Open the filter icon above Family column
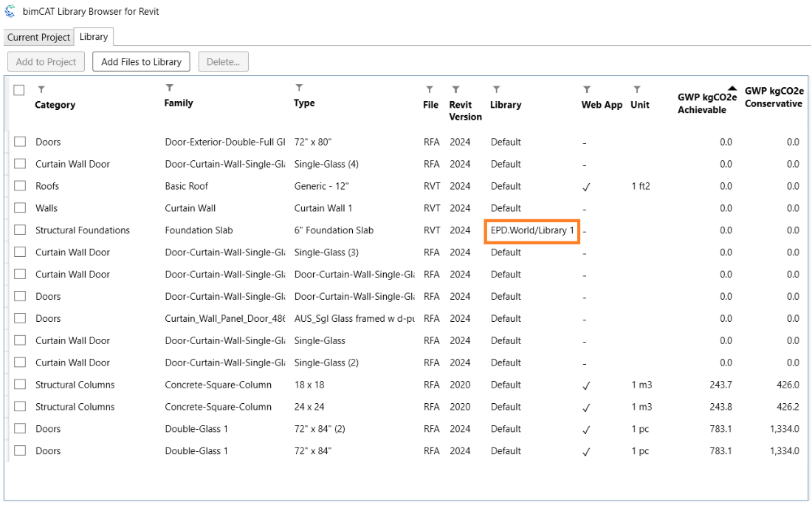812x505 pixels. [x=170, y=88]
